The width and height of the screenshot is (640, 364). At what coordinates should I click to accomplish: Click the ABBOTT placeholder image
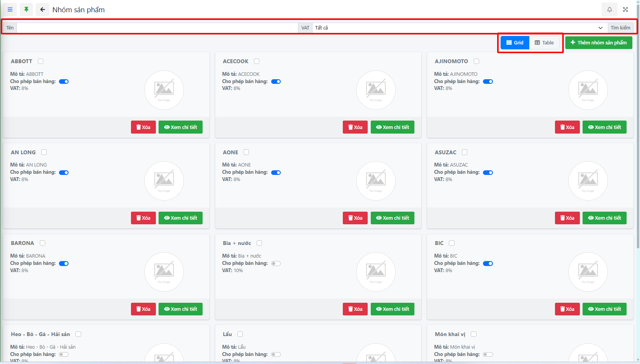[x=164, y=90]
